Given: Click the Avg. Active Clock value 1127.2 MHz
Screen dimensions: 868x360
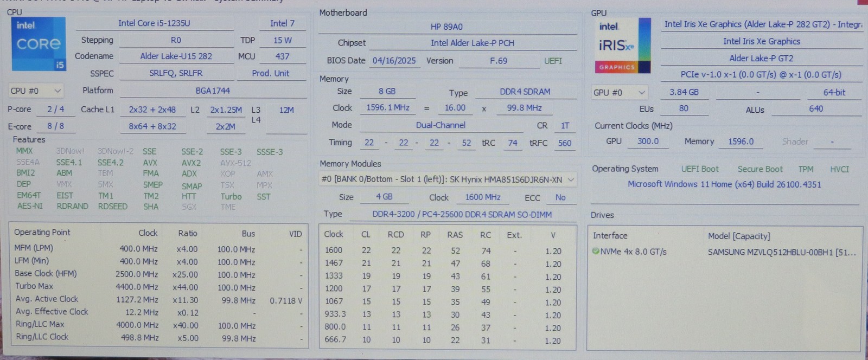Looking at the screenshot, I should [137, 300].
